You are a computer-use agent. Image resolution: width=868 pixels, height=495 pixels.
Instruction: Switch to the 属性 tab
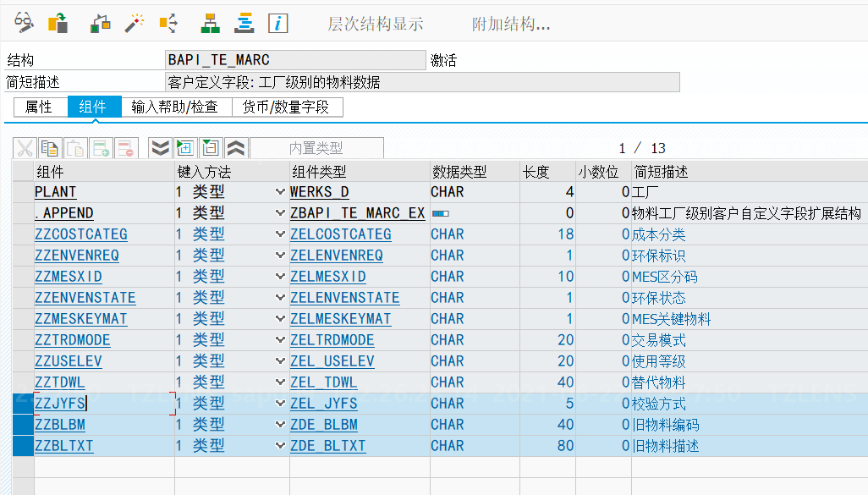coord(37,107)
